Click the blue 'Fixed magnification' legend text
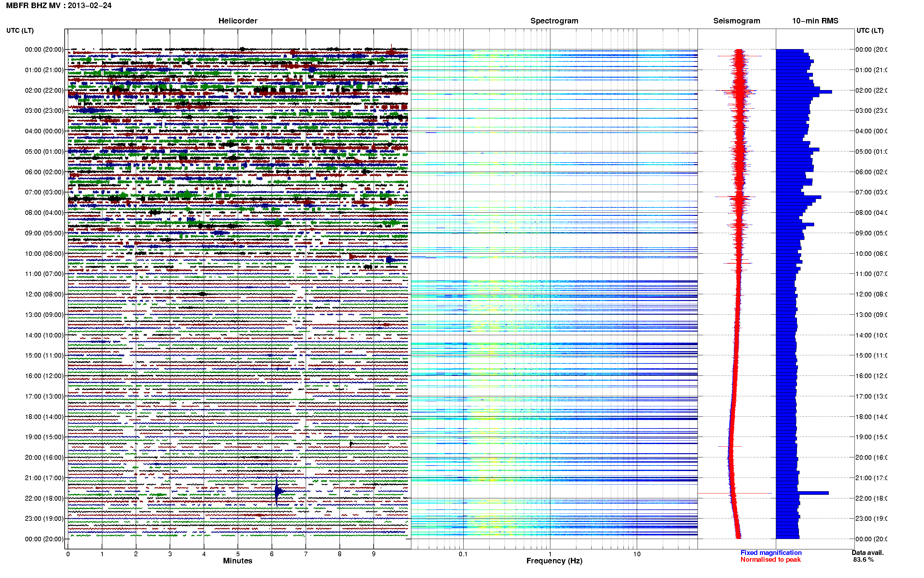The width and height of the screenshot is (924, 578). [x=771, y=553]
